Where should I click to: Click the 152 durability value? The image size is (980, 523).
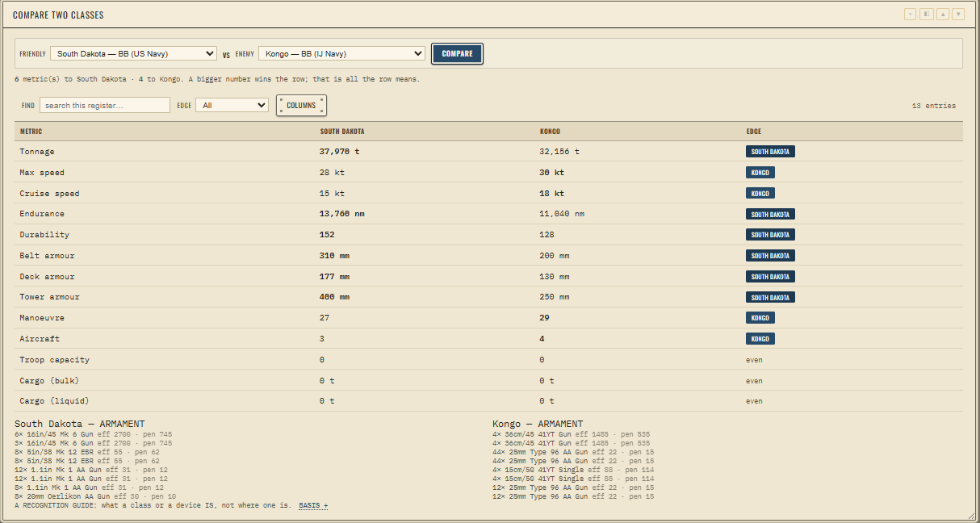click(327, 235)
